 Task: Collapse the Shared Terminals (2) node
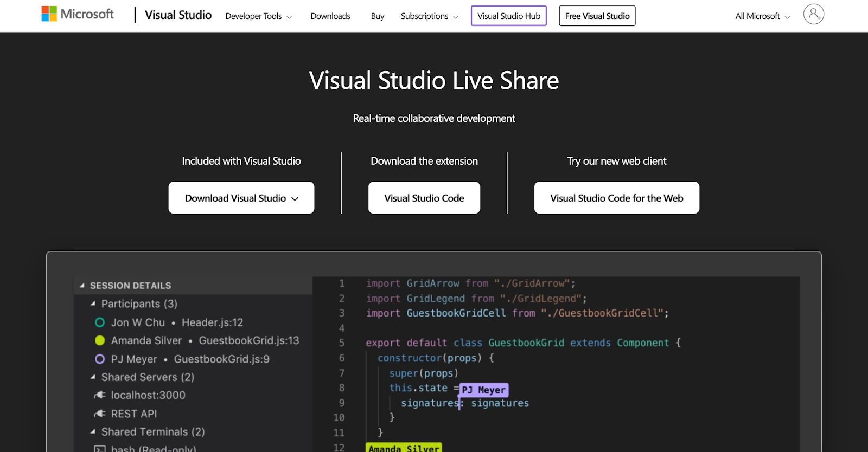click(x=93, y=431)
